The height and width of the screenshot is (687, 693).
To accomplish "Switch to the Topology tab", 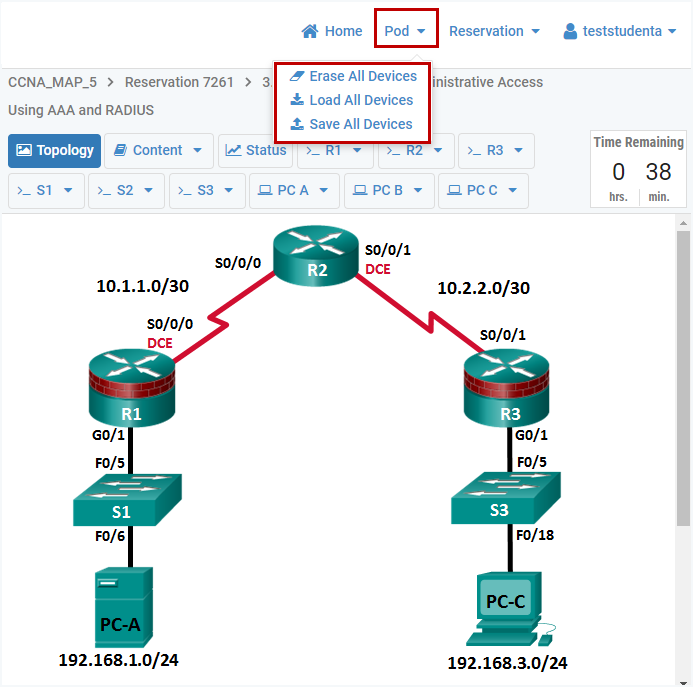I will coord(55,151).
